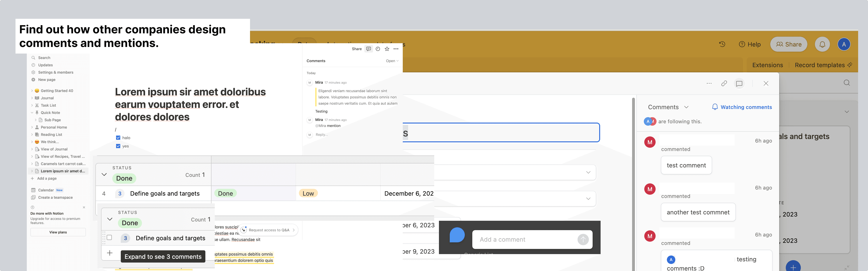Collapse the lower Done status group chevron
This screenshot has width=868, height=271.
click(x=110, y=219)
